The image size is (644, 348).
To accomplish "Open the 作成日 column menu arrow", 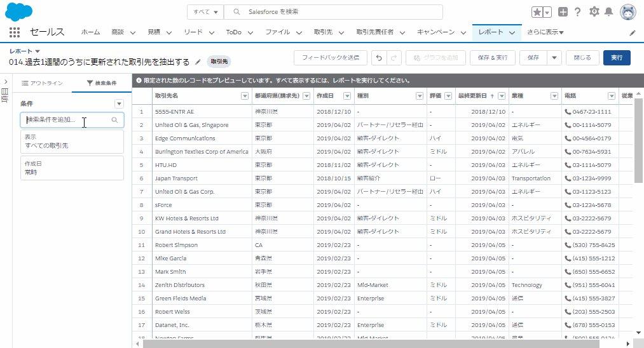I will [x=347, y=96].
